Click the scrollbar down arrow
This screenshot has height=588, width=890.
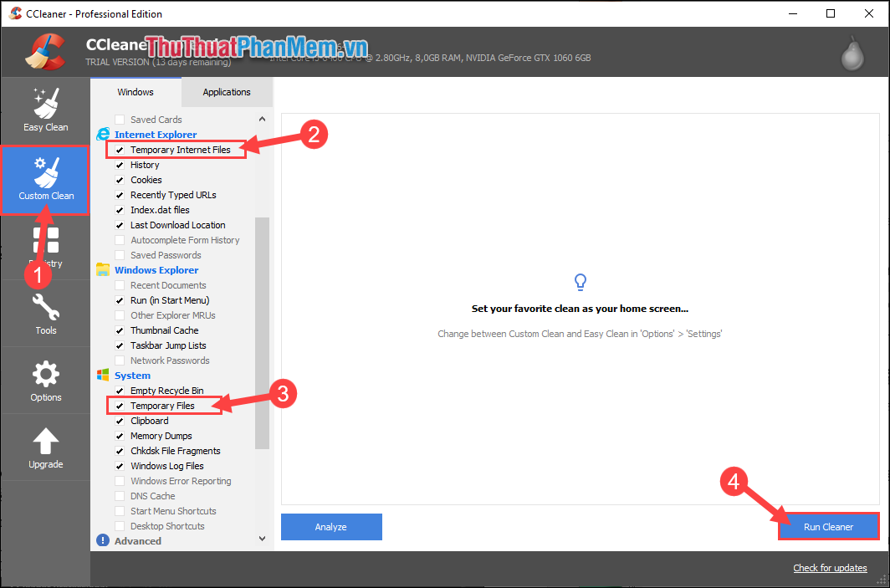(x=262, y=538)
